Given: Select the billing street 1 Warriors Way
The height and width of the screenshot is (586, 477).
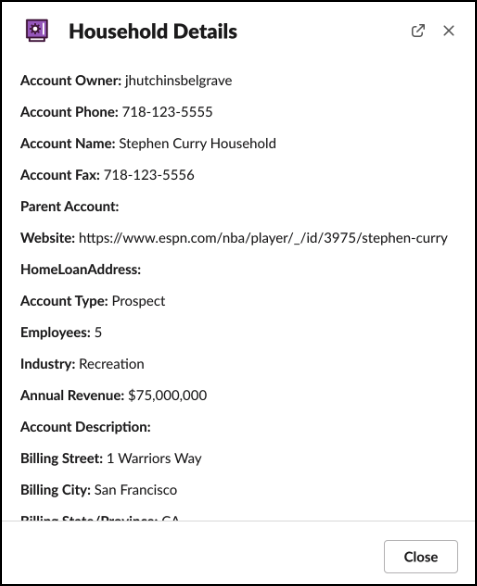Looking at the screenshot, I should 154,459.
